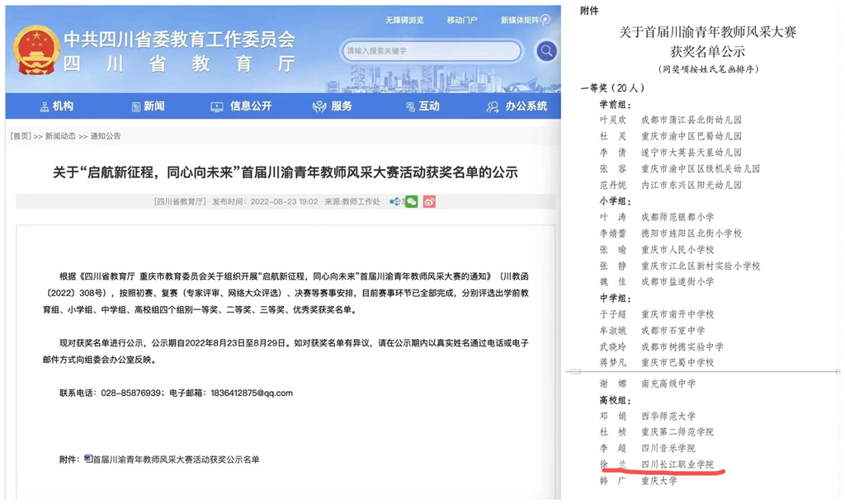Click the 无障碍浏览 link
Image resolution: width=845 pixels, height=504 pixels.
coord(404,20)
